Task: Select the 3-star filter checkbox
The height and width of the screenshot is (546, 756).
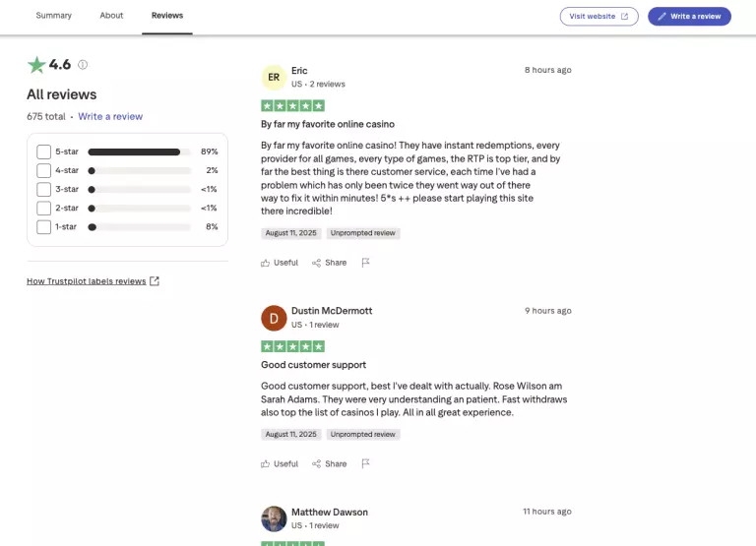Action: tap(43, 189)
